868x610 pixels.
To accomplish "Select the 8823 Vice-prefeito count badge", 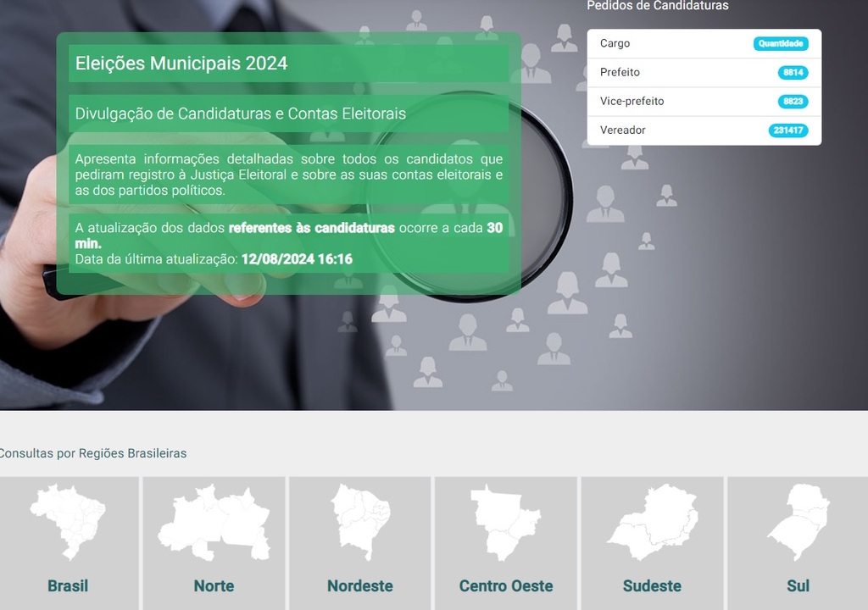I will (793, 102).
